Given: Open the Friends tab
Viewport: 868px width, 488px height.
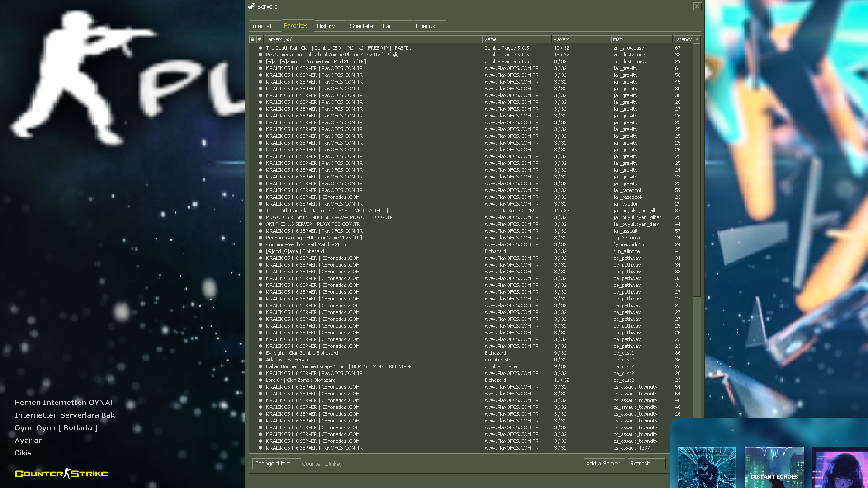Looking at the screenshot, I should (429, 26).
